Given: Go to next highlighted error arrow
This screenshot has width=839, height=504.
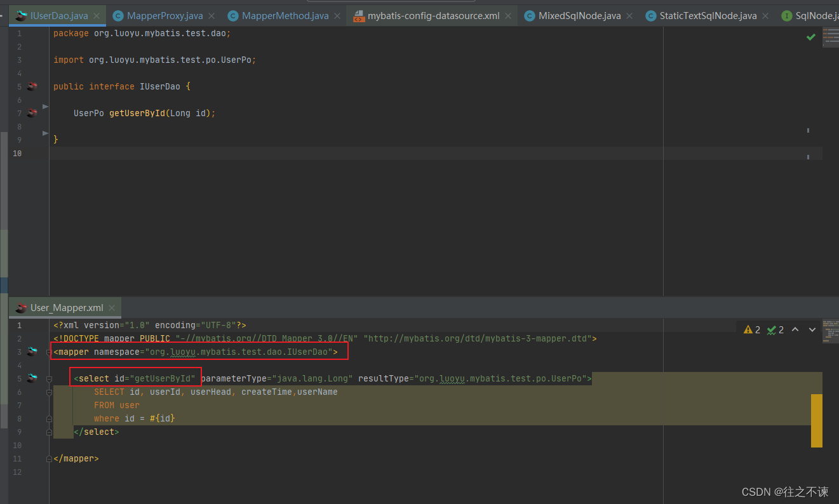Looking at the screenshot, I should click(812, 329).
